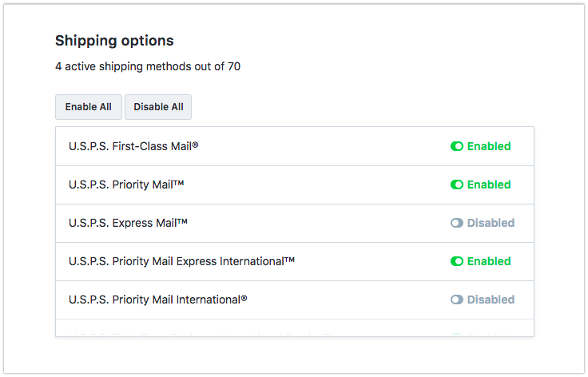
Task: Select the Priority Mail International row name
Action: (x=158, y=300)
